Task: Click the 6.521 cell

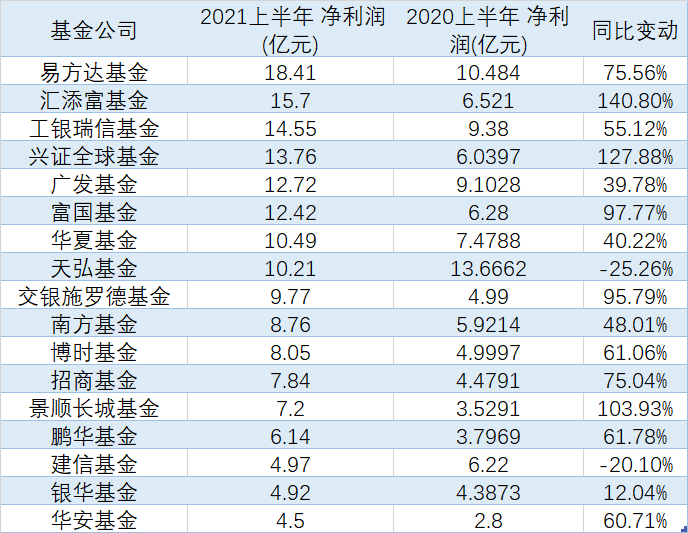Action: [x=488, y=99]
